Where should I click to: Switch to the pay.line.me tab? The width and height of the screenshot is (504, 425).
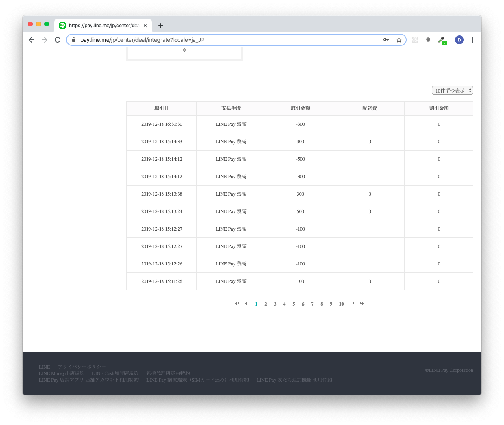101,25
